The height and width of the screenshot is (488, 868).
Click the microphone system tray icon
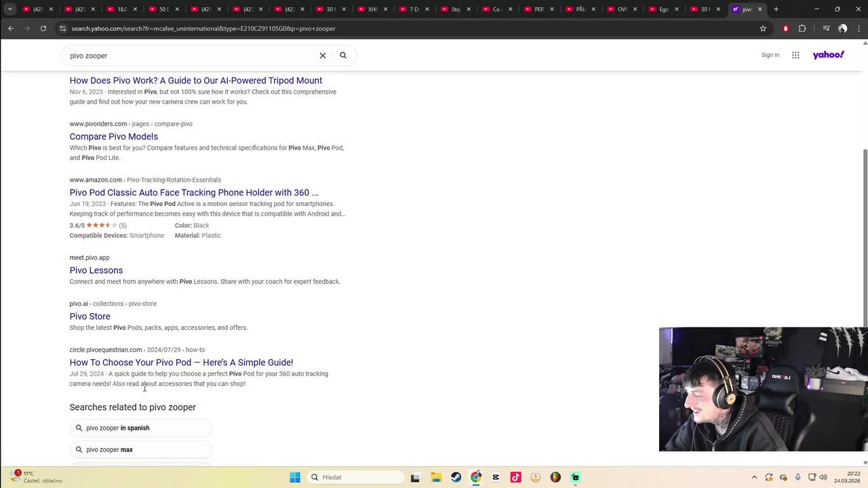click(797, 477)
